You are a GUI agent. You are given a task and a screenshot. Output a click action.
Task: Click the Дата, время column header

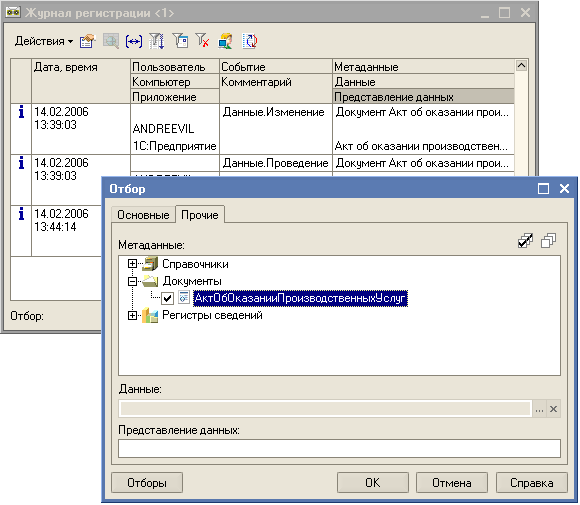click(x=81, y=81)
